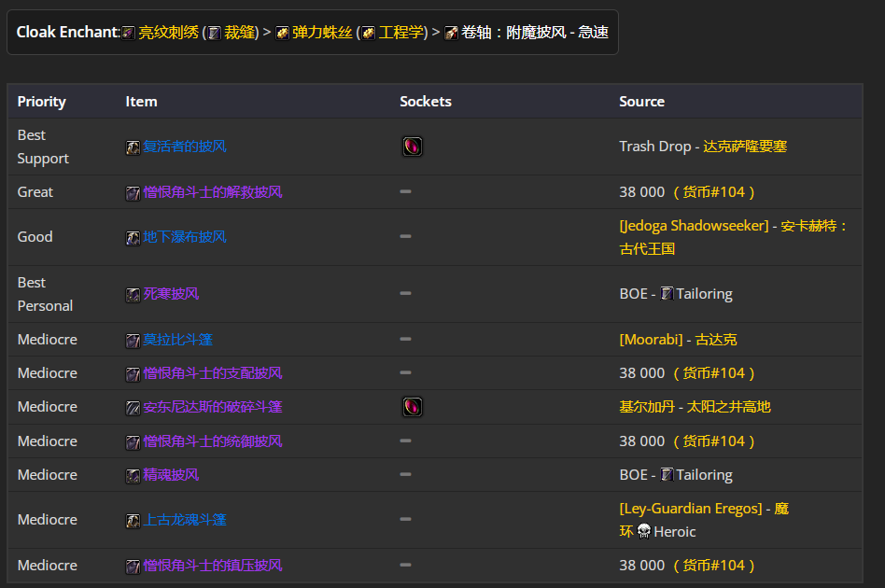Select the "Good" priority cell
The width and height of the screenshot is (885, 588).
[35, 237]
